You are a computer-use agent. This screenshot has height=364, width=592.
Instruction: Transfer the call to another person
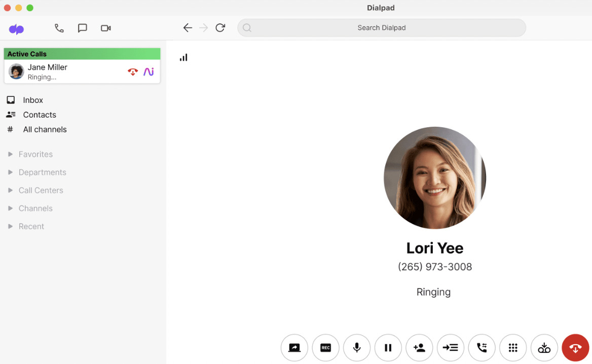[482, 348]
